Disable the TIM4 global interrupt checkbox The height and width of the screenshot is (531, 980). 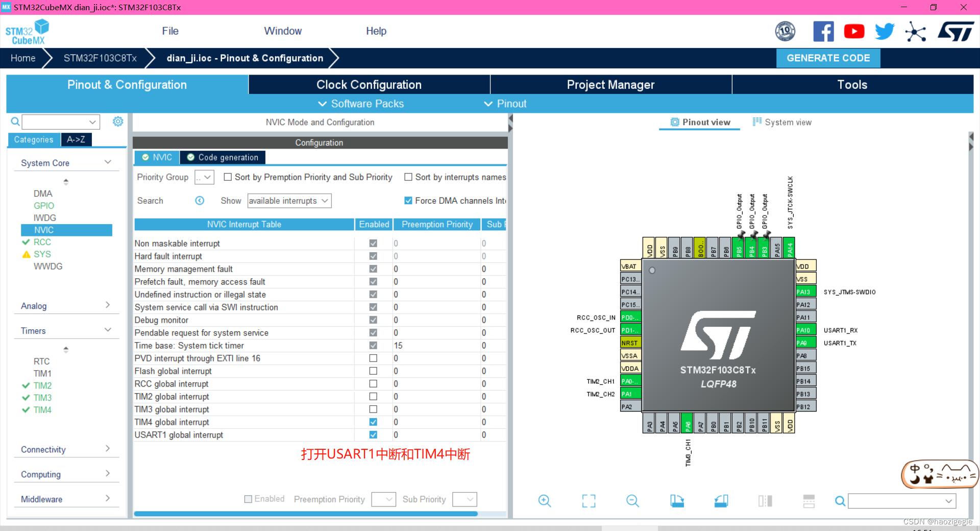(x=373, y=422)
